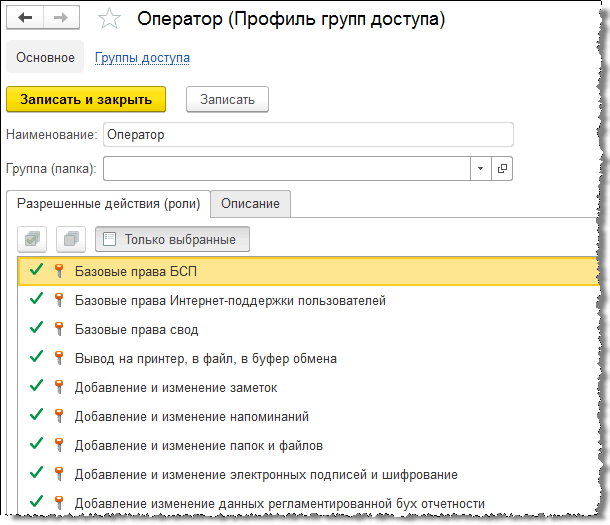Switch to the Описание tab

(x=251, y=204)
